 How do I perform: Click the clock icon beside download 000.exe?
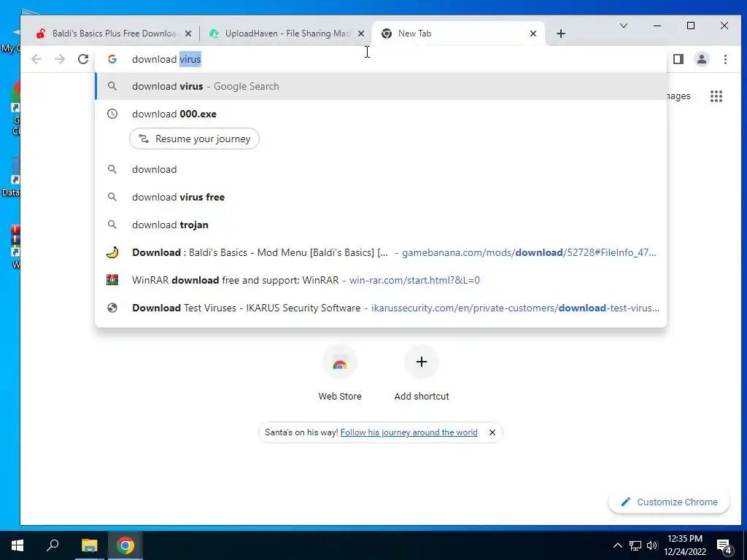pyautogui.click(x=112, y=114)
